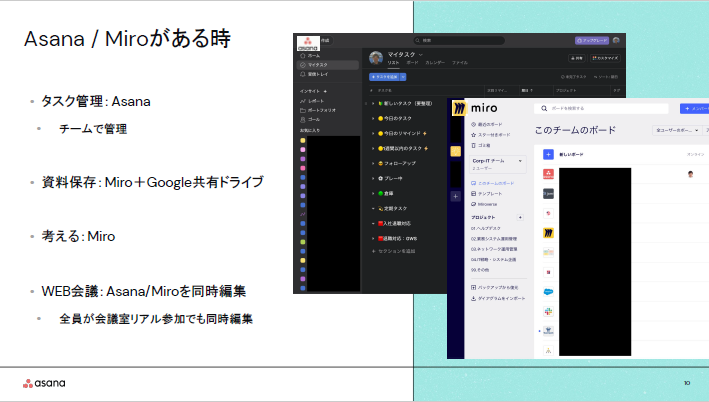Viewport: 709px width, 402px height.
Task: Click the カスタマイズ button in Asana
Action: (605, 58)
